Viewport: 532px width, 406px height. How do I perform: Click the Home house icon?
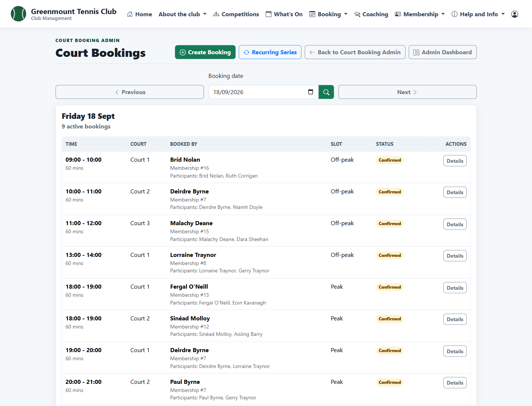pyautogui.click(x=130, y=14)
